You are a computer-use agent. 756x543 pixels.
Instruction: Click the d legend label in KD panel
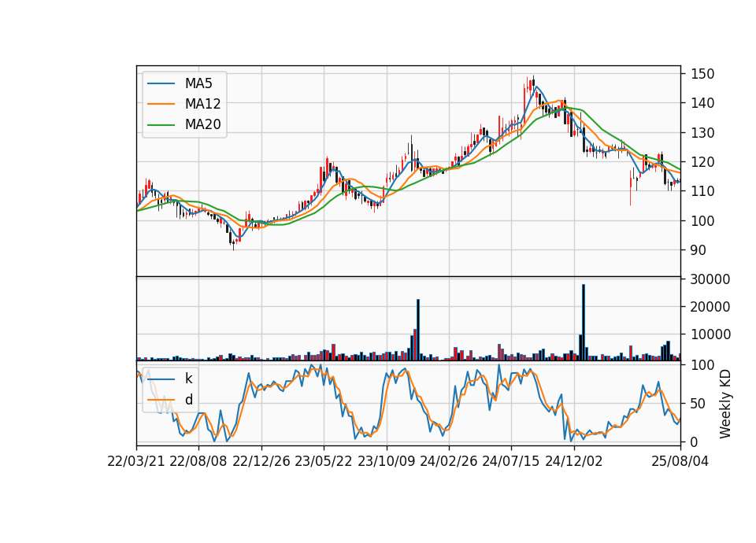(x=188, y=400)
